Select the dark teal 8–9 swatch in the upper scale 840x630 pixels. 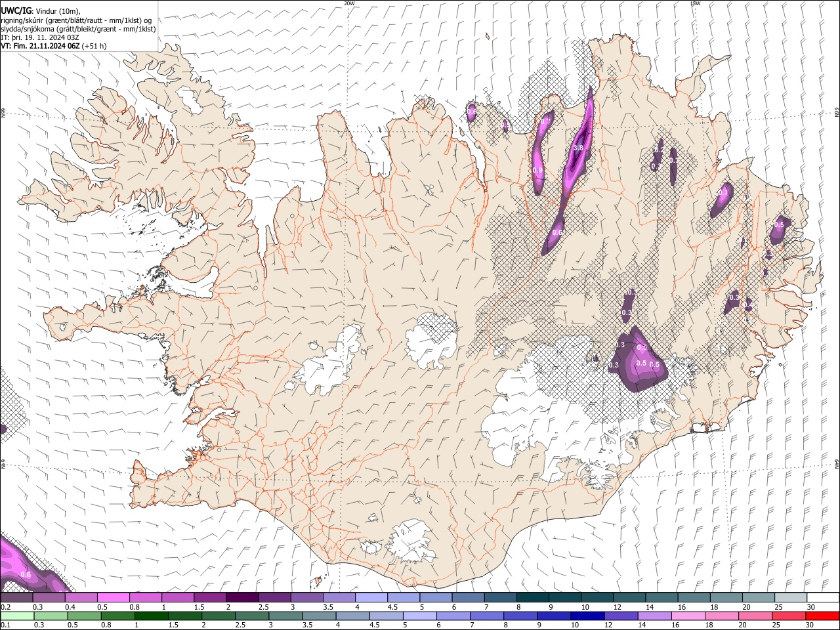pos(533,597)
